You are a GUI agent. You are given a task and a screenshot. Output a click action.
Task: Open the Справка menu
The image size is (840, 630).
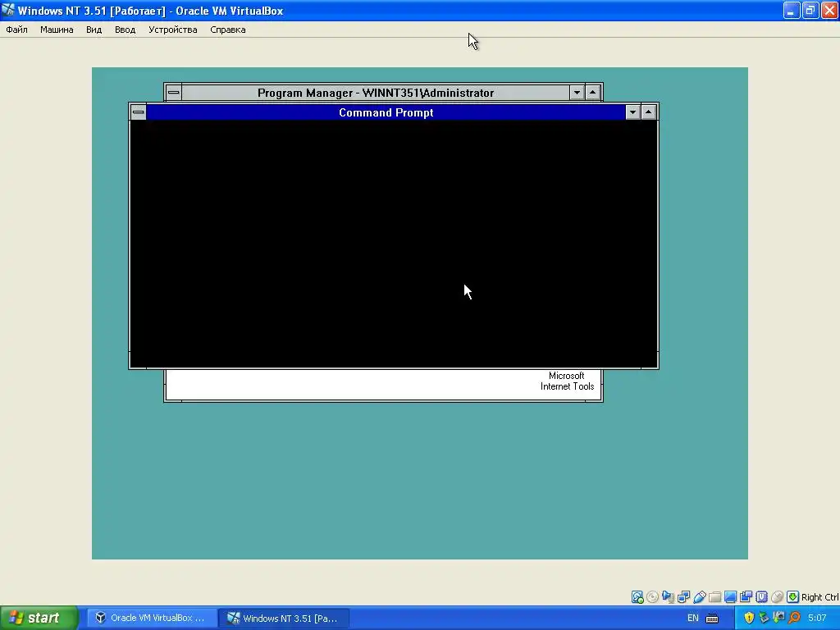pyautogui.click(x=228, y=30)
